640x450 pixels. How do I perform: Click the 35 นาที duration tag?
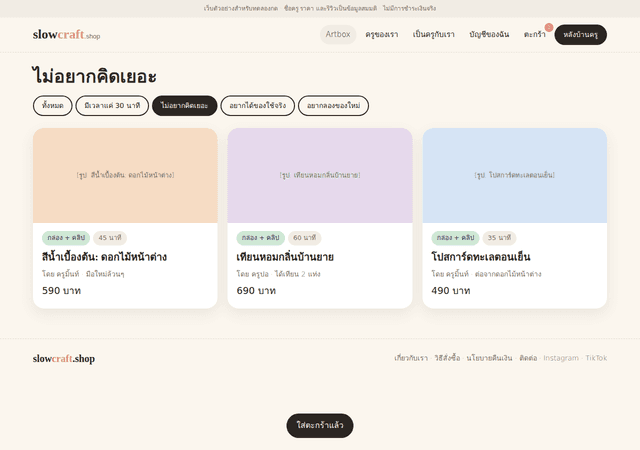click(x=499, y=238)
